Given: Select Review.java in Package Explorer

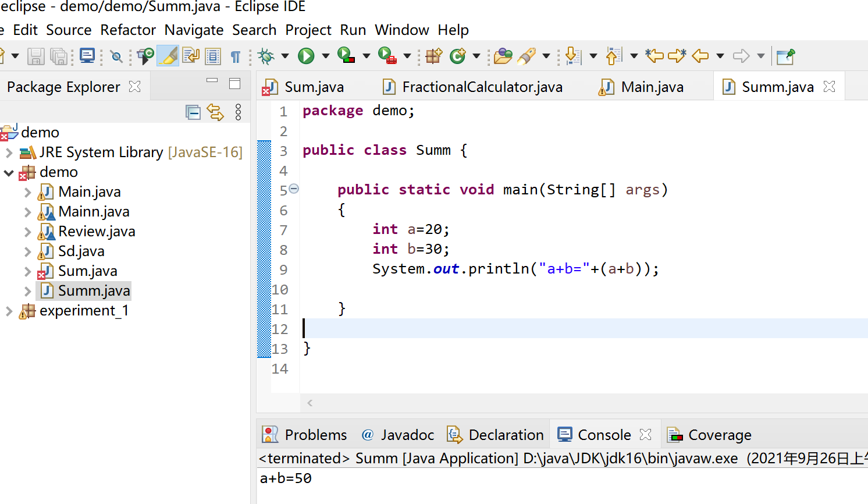Looking at the screenshot, I should [x=97, y=232].
